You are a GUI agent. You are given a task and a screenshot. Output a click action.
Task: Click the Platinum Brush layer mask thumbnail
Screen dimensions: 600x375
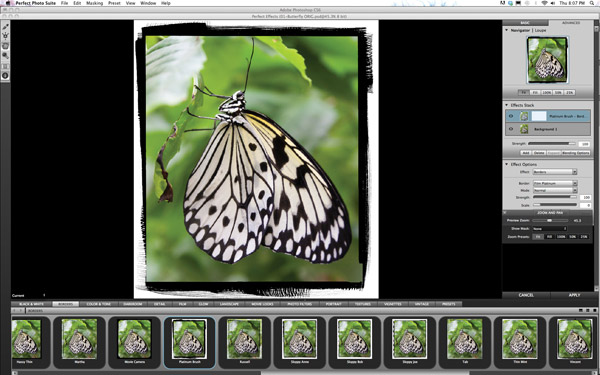pos(539,116)
